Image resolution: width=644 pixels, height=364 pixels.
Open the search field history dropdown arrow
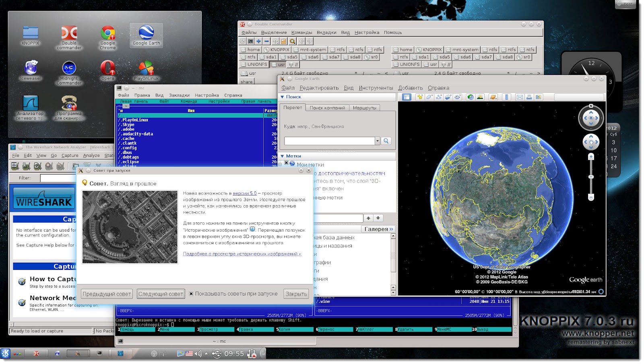(377, 141)
